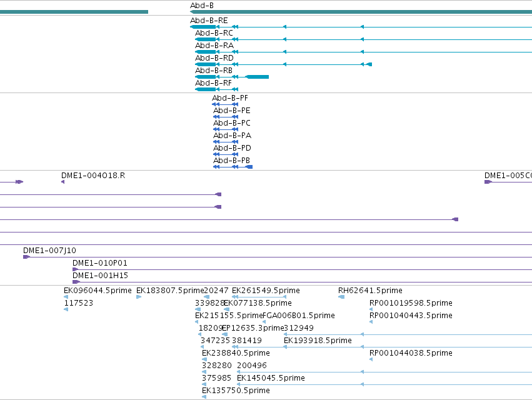
Task: Select the 328280 feature label
Action: click(x=216, y=366)
